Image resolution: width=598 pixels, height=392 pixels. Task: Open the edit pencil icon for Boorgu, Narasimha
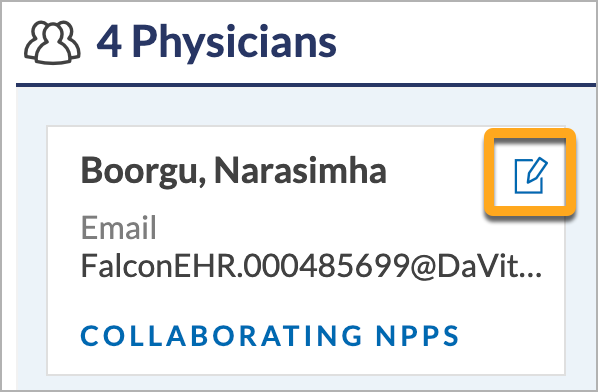tap(531, 176)
